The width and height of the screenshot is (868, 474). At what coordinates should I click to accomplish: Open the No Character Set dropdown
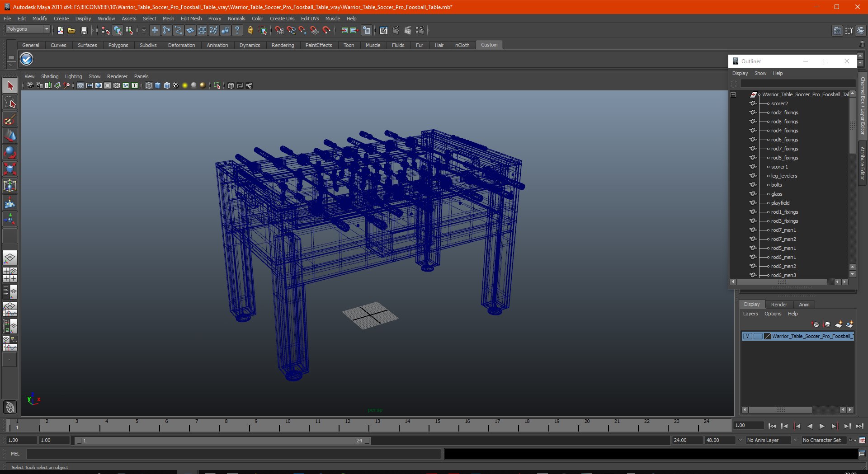click(824, 440)
